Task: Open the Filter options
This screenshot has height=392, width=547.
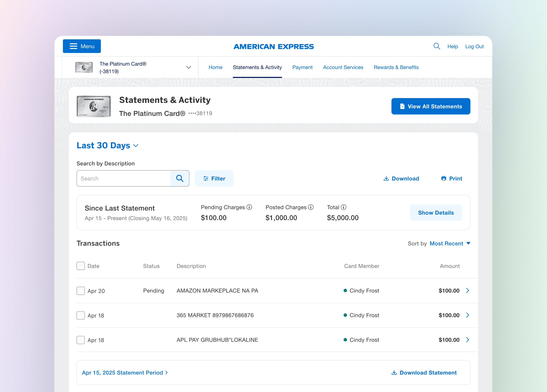Action: pyautogui.click(x=214, y=178)
